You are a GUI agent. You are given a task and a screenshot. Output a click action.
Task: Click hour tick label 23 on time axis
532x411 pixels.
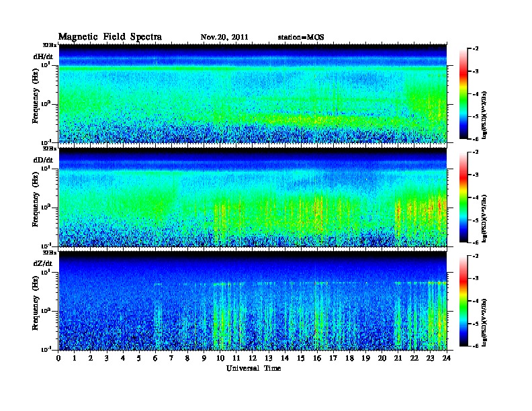tap(431, 359)
